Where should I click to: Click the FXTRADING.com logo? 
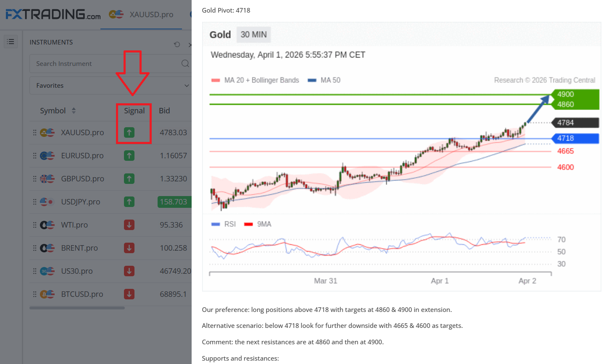tap(53, 14)
